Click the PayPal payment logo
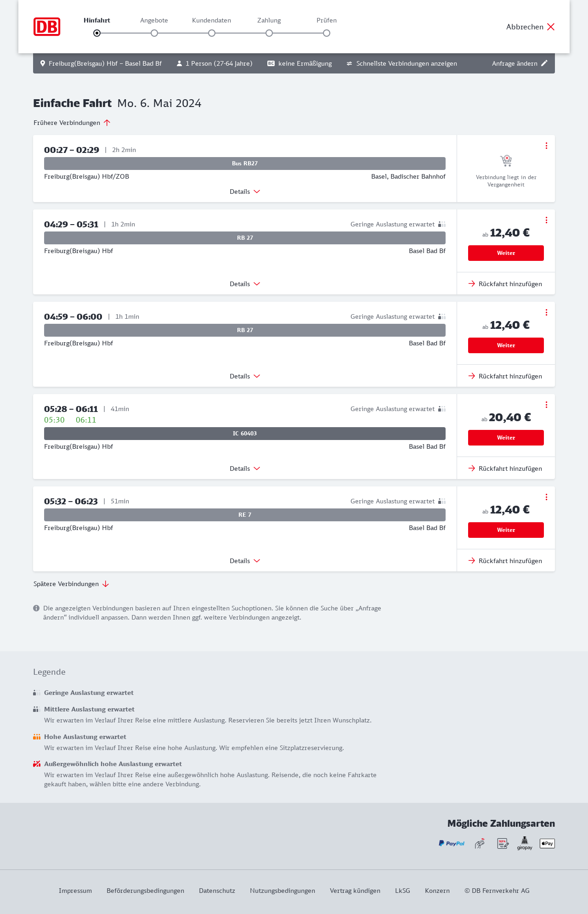588x914 pixels. 452,843
